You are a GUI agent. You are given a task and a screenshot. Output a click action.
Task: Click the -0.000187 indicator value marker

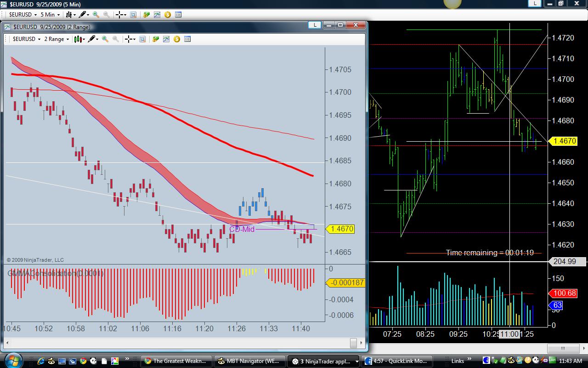(345, 283)
